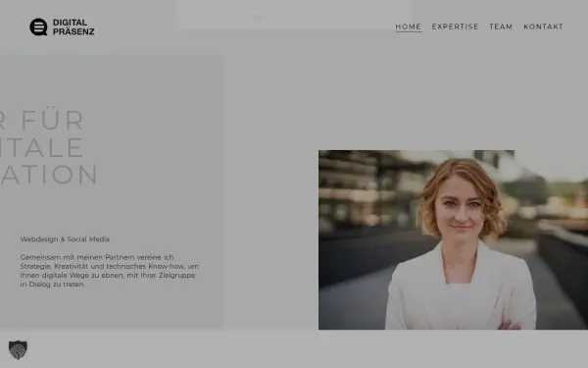Click the large 'FÜR' headline text
Viewport: 588px width, 368px height.
[x=52, y=120]
